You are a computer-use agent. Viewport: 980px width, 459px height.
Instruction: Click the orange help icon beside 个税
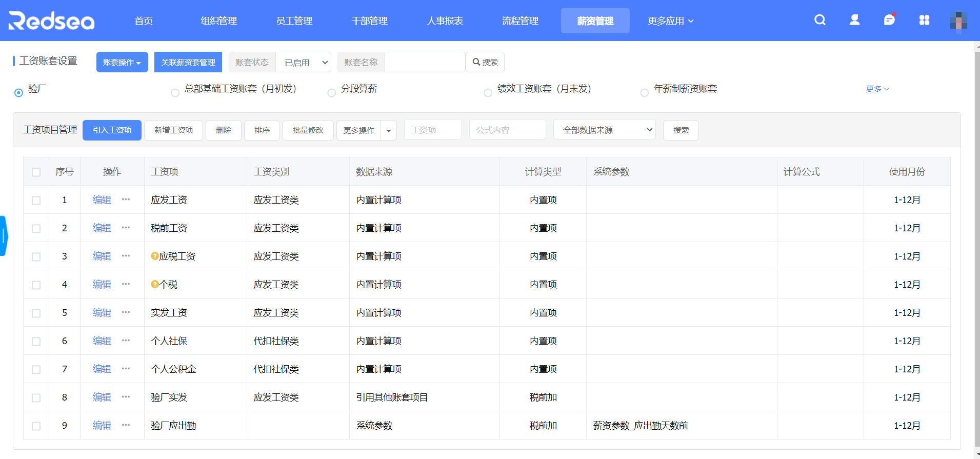(154, 284)
